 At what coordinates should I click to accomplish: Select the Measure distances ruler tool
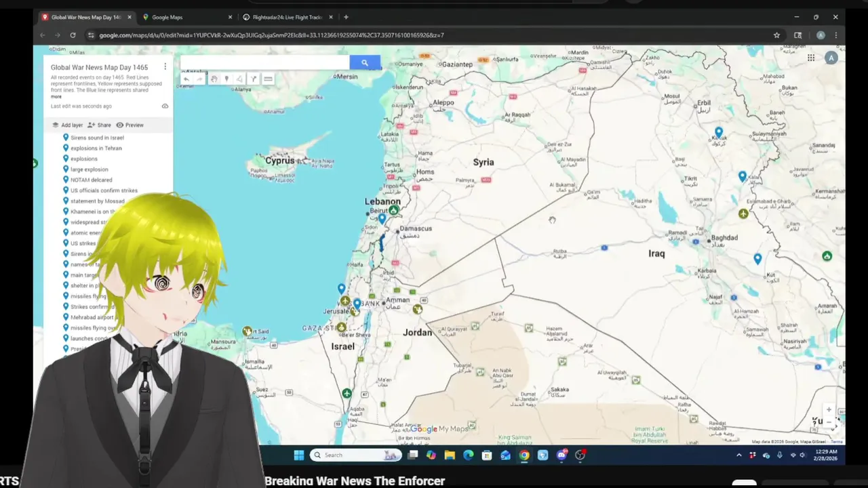pos(268,79)
